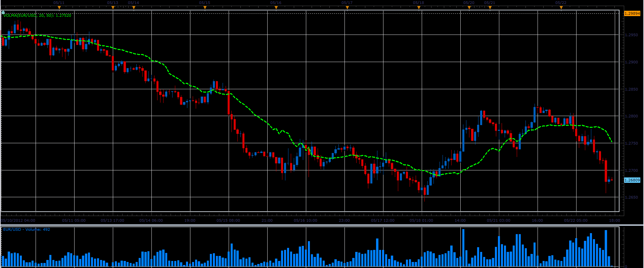Click the 05/18 01:00 time axis label

(421, 220)
